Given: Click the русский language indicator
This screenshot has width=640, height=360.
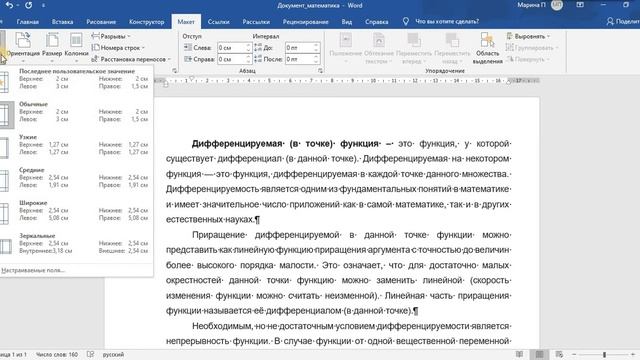Looking at the screenshot, I should pos(113,354).
